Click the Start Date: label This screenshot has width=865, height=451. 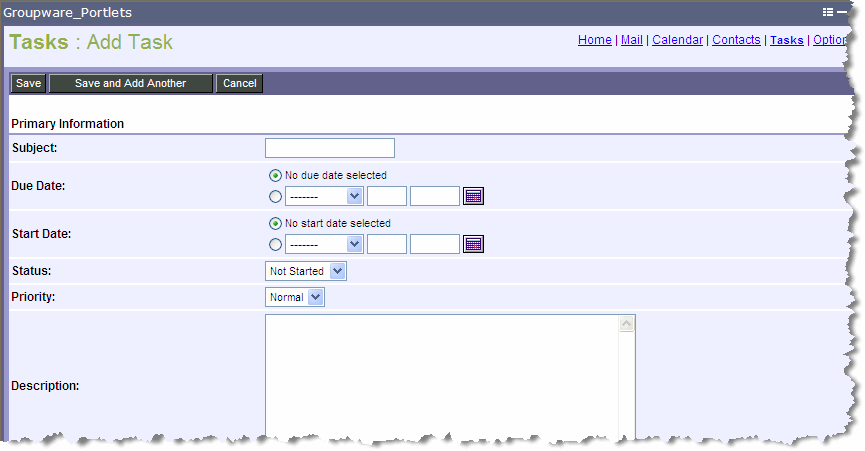pyautogui.click(x=41, y=234)
